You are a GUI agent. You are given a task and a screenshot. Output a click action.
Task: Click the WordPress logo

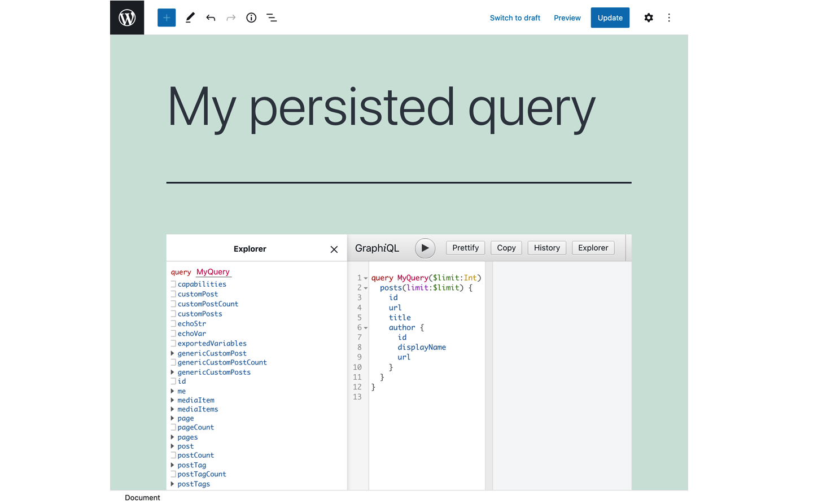pos(126,17)
